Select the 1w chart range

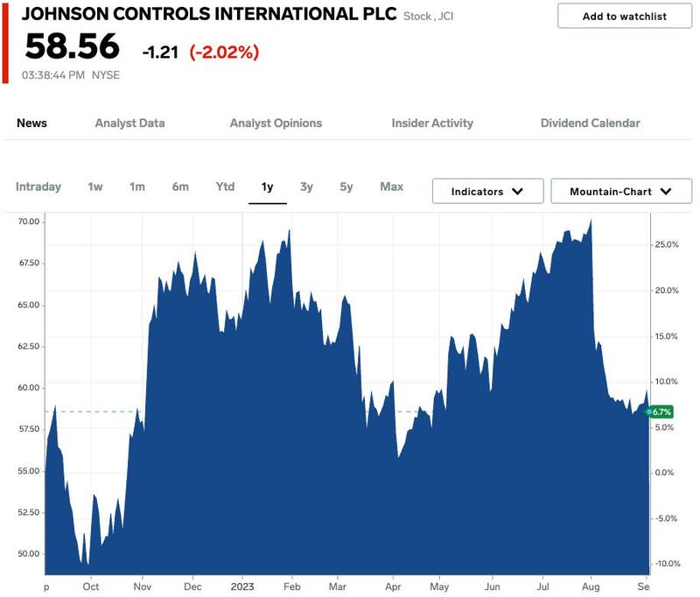click(x=95, y=186)
